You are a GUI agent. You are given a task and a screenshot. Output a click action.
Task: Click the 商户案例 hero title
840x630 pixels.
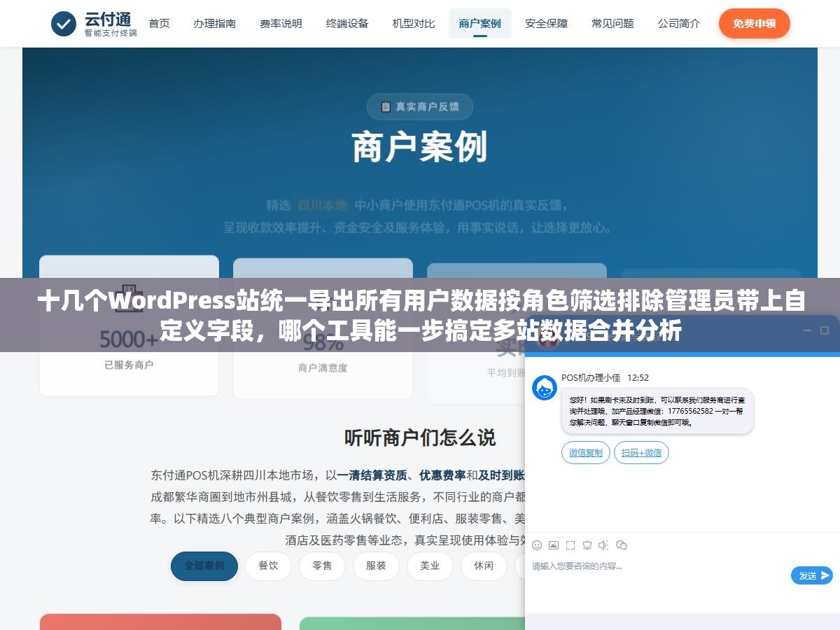click(x=420, y=148)
